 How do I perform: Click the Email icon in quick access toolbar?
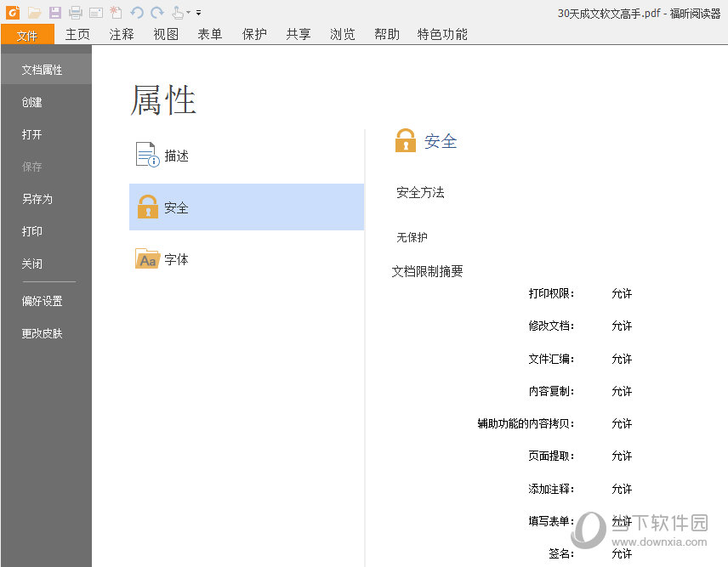pyautogui.click(x=95, y=13)
